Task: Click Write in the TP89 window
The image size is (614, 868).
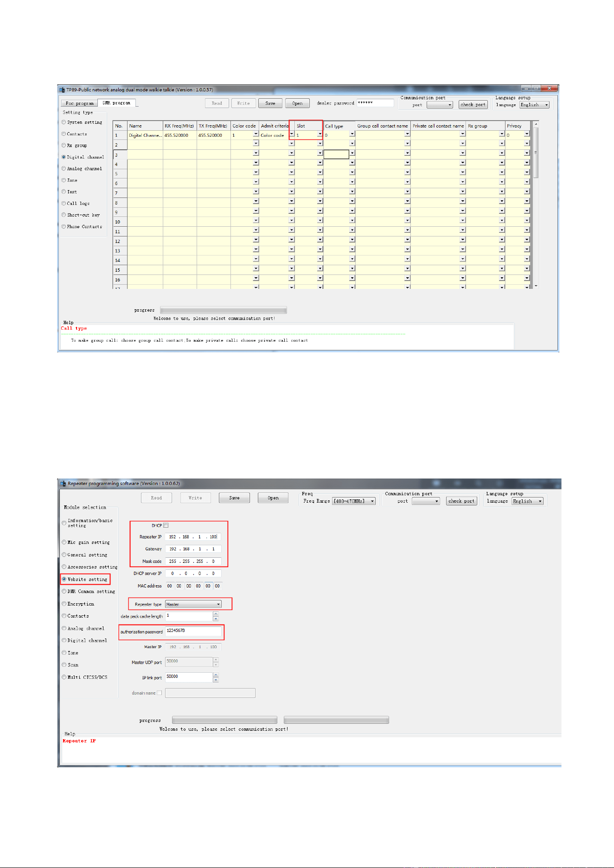Action: (243, 103)
